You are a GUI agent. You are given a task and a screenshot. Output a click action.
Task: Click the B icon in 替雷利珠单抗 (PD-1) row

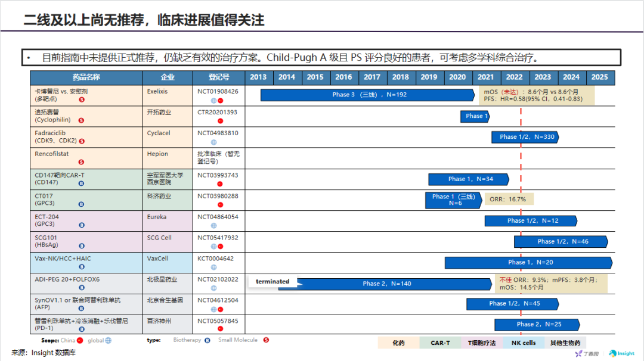tap(82, 329)
